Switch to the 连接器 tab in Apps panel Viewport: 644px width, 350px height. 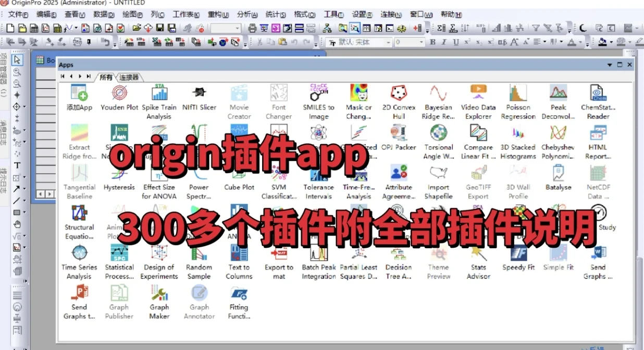(129, 77)
